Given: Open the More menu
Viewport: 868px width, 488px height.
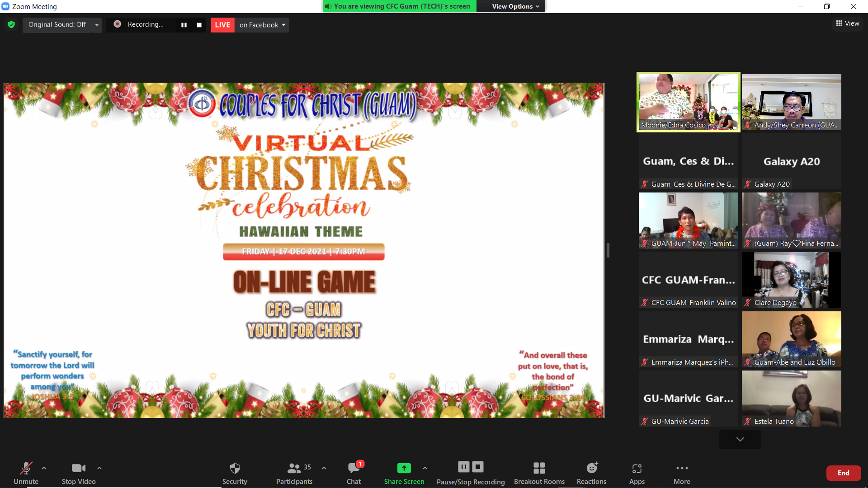Looking at the screenshot, I should [x=682, y=473].
